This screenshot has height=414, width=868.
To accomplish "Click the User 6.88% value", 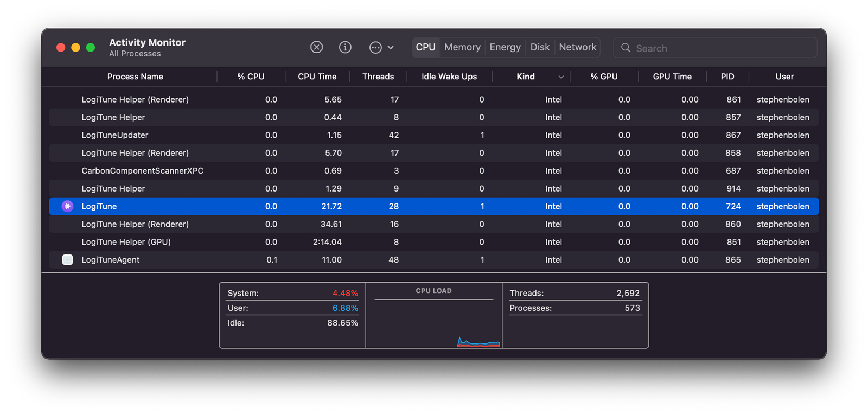I will tap(345, 308).
